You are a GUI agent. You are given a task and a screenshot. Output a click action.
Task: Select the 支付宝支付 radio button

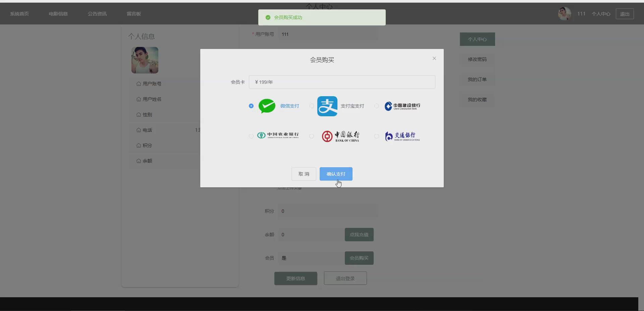click(311, 106)
